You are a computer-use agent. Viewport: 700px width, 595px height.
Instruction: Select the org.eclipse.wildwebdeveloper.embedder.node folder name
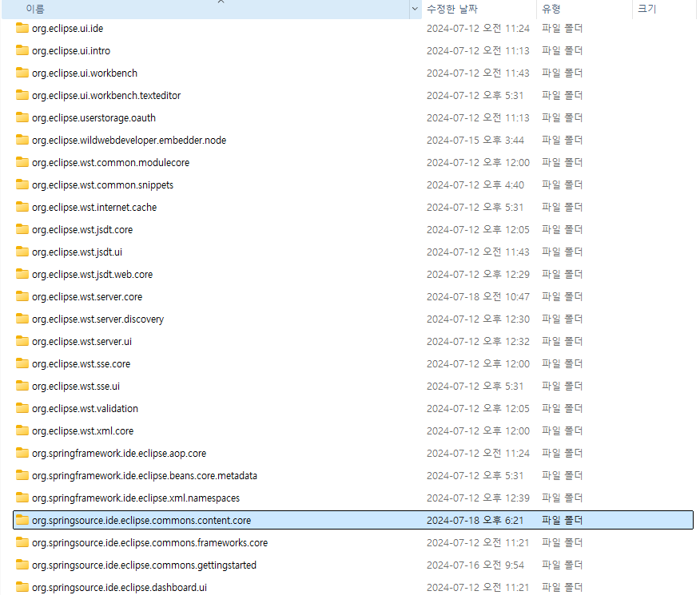click(x=129, y=141)
